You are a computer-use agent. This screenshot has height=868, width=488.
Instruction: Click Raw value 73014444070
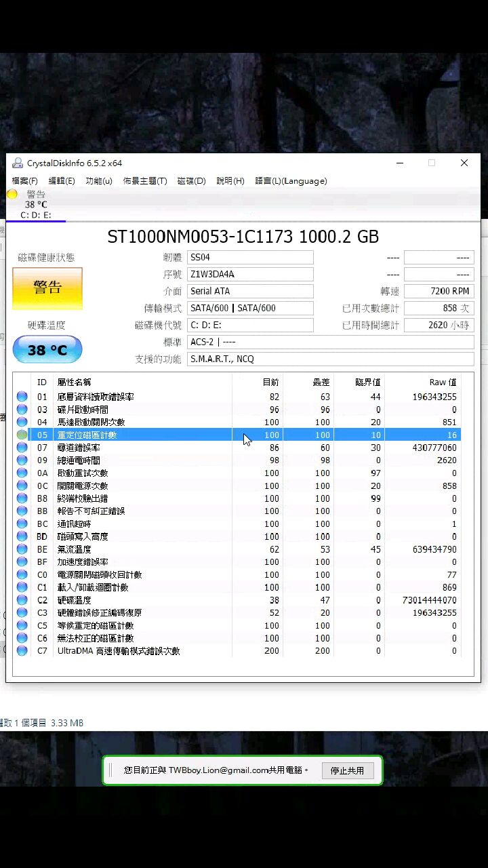point(429,600)
